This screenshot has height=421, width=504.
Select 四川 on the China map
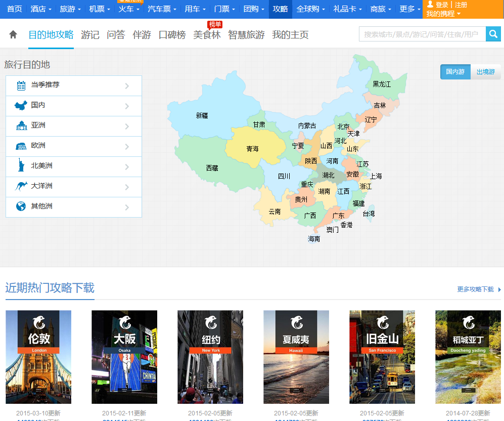tap(284, 176)
